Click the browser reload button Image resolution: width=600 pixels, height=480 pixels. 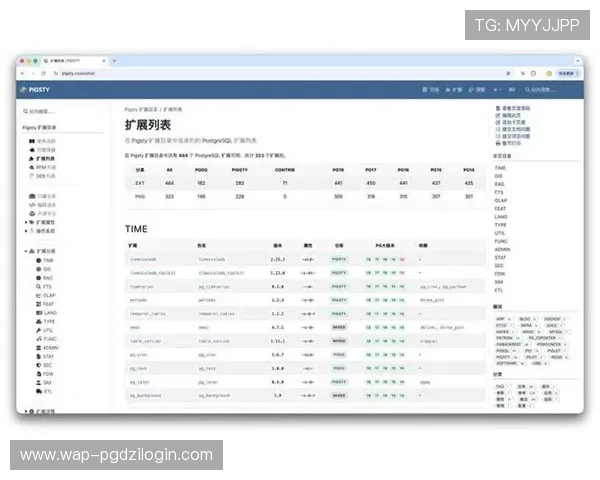click(x=44, y=73)
